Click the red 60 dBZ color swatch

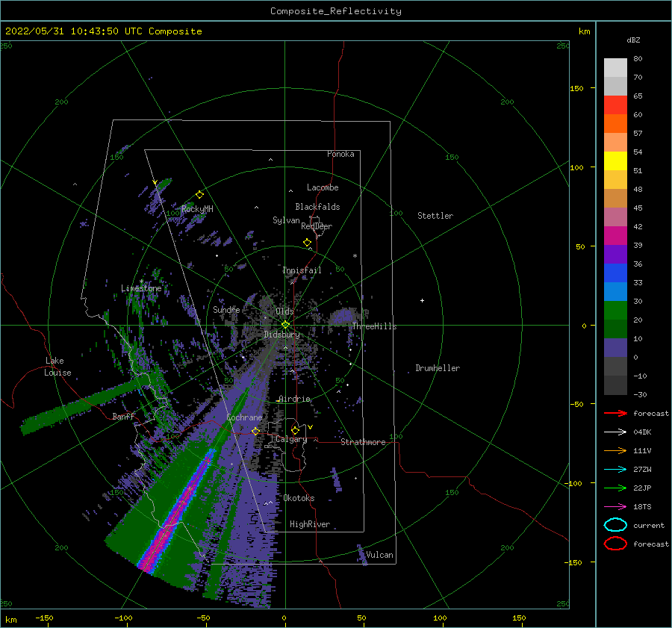615,105
